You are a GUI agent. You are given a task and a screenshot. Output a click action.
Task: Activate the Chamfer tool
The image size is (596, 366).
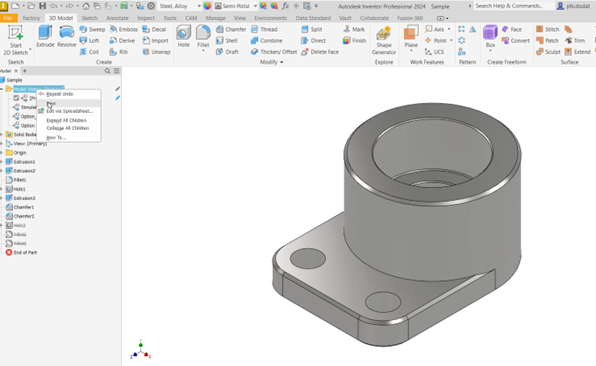coord(231,29)
